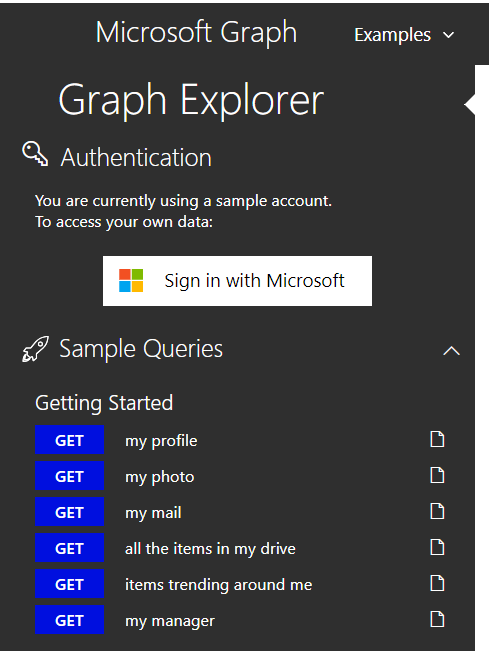
Task: Select the my mail sample query
Action: coord(153,513)
